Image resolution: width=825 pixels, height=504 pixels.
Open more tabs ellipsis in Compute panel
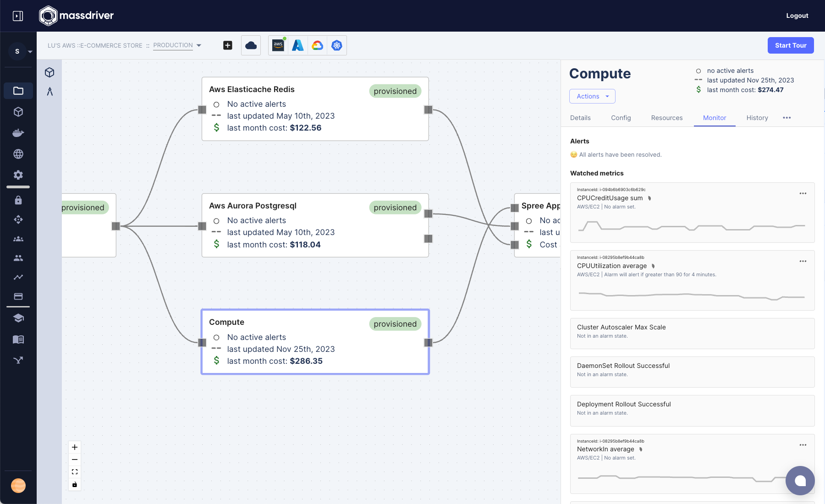[x=787, y=118]
